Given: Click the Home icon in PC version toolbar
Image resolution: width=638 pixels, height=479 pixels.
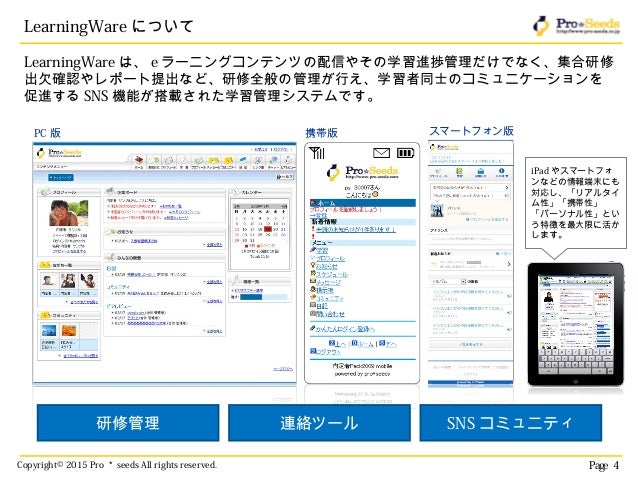Looking at the screenshot, I should (x=139, y=160).
